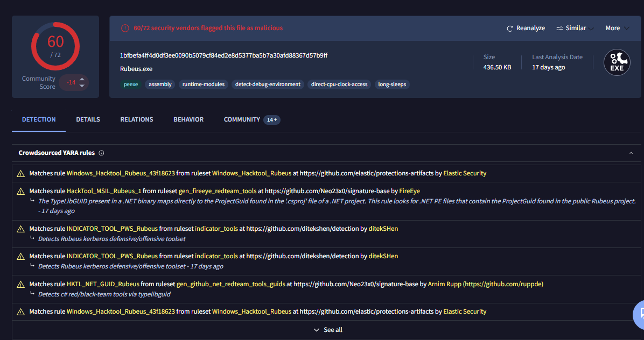Click the detect-debug-environment tag
Screen dimensions: 644x340
268,84
